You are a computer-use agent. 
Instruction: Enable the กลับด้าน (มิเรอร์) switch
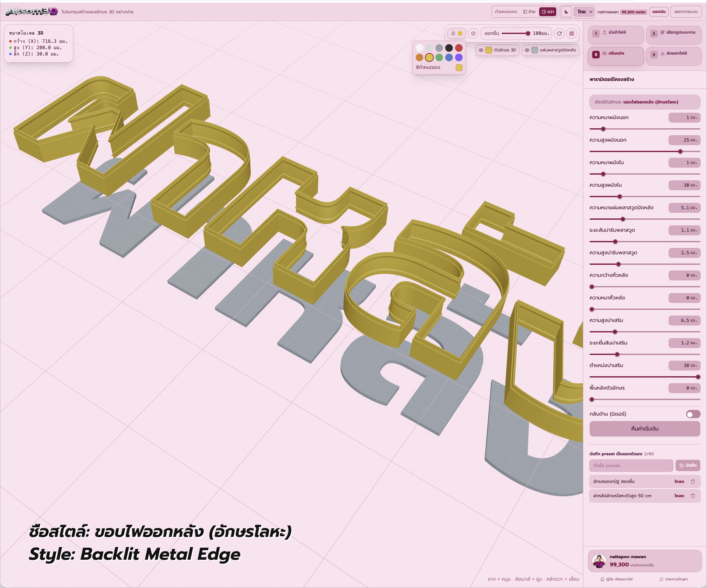(693, 414)
